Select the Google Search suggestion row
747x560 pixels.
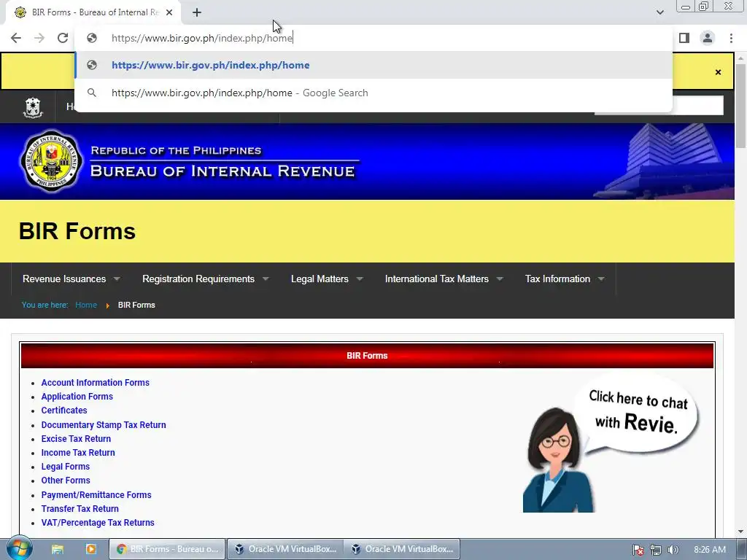[373, 93]
